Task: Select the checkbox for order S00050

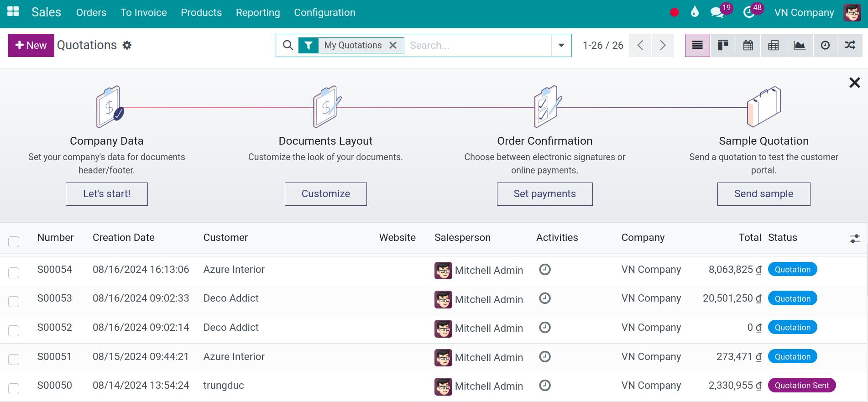Action: (x=14, y=388)
